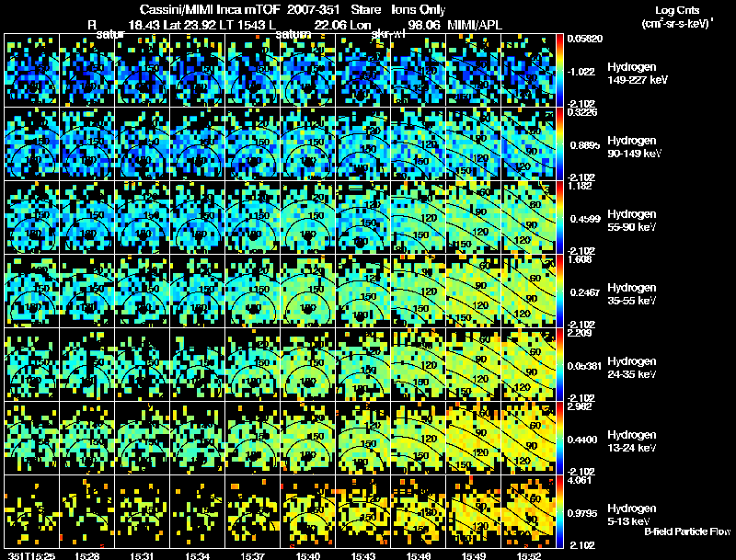Click the 15:49 time label
736x560 pixels.
474,556
